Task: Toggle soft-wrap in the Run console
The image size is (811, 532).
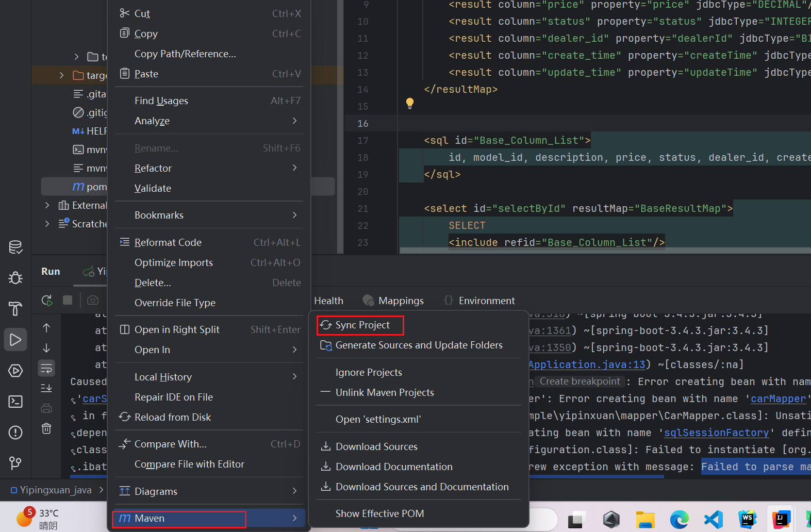Action: pos(46,368)
